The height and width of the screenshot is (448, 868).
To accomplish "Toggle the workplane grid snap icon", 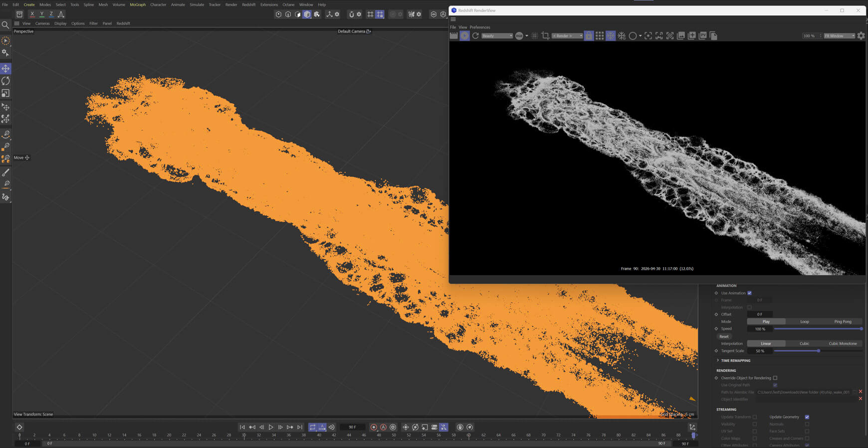I will [380, 14].
